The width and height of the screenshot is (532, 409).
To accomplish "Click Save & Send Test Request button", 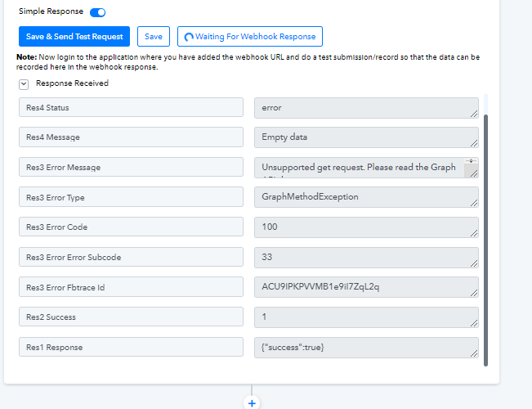I will pyautogui.click(x=74, y=36).
